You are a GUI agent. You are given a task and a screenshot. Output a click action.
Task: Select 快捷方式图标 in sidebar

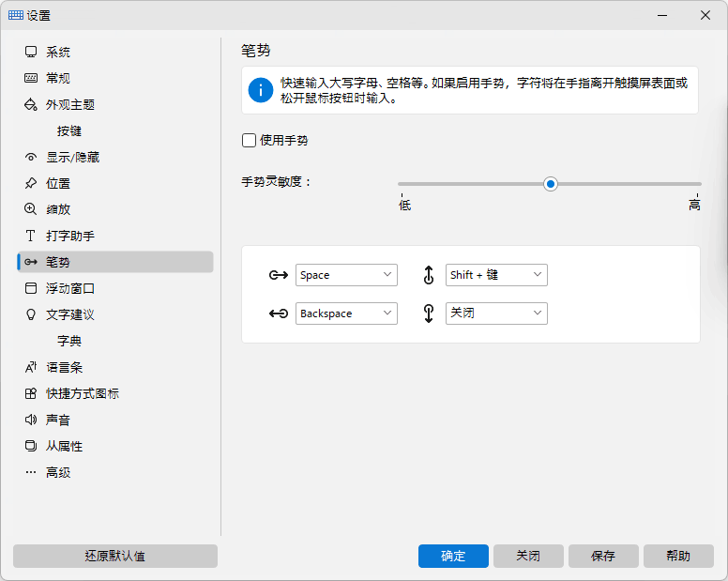[x=115, y=394]
